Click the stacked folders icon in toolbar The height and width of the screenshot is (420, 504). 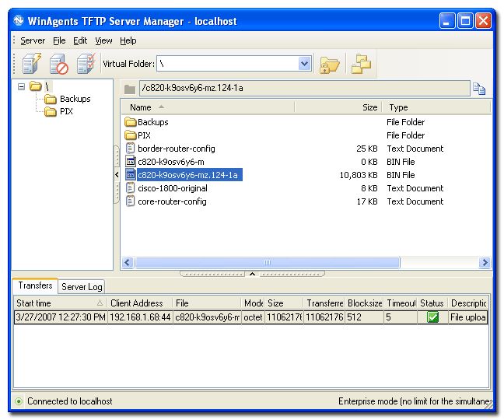pyautogui.click(x=361, y=64)
